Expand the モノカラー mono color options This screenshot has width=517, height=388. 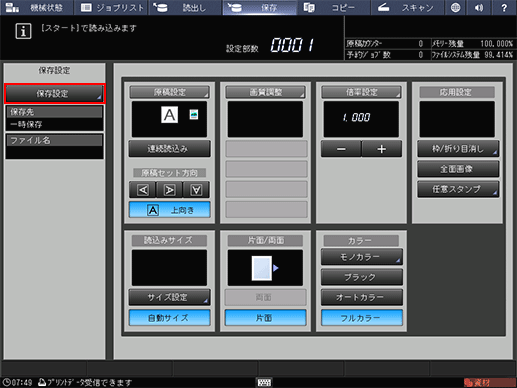click(x=362, y=257)
